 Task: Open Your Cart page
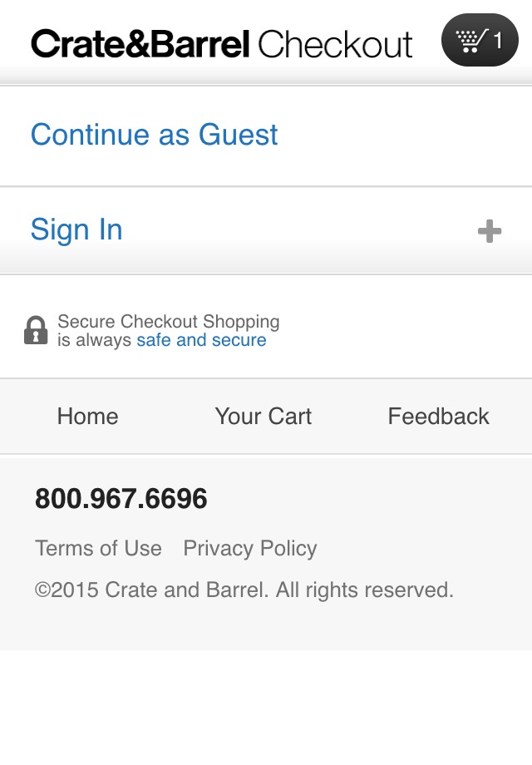(263, 417)
